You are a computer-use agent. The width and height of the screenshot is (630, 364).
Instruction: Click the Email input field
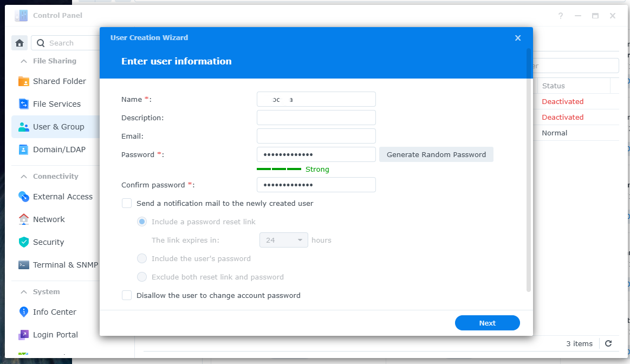click(316, 136)
